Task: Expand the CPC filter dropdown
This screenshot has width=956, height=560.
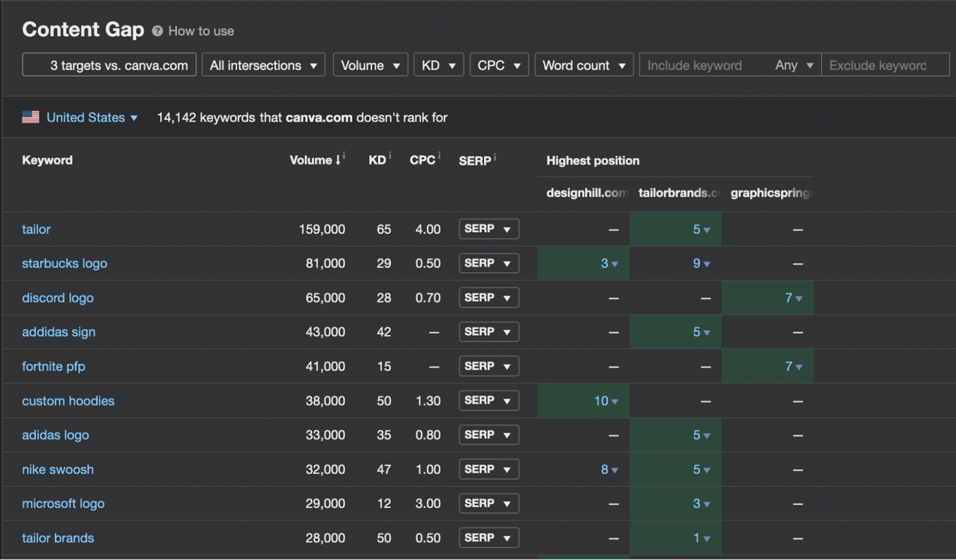Action: [x=498, y=65]
